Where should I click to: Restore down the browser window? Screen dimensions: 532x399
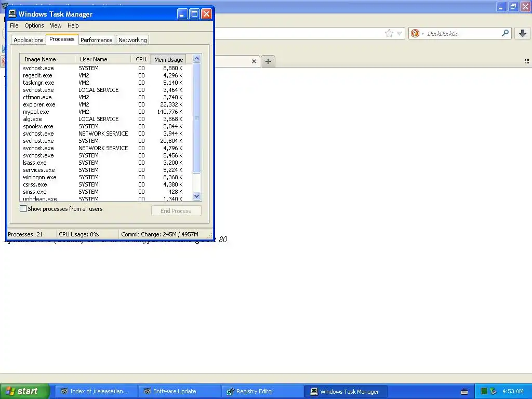(x=513, y=6)
